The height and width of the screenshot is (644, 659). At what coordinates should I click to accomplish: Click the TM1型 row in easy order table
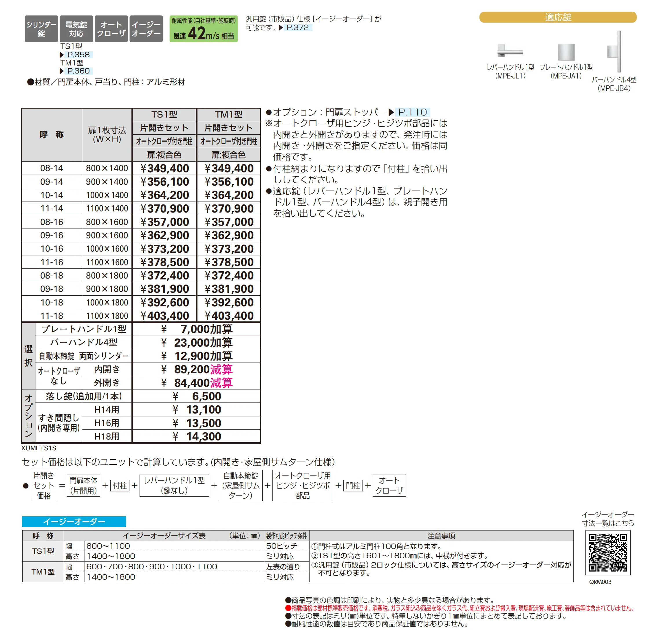[43, 572]
